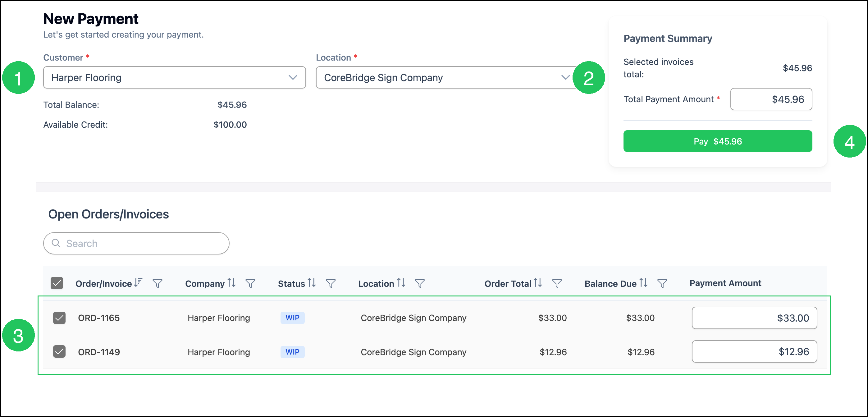Click the Payment Summary heading
Viewport: 868px width, 417px height.
(x=668, y=39)
